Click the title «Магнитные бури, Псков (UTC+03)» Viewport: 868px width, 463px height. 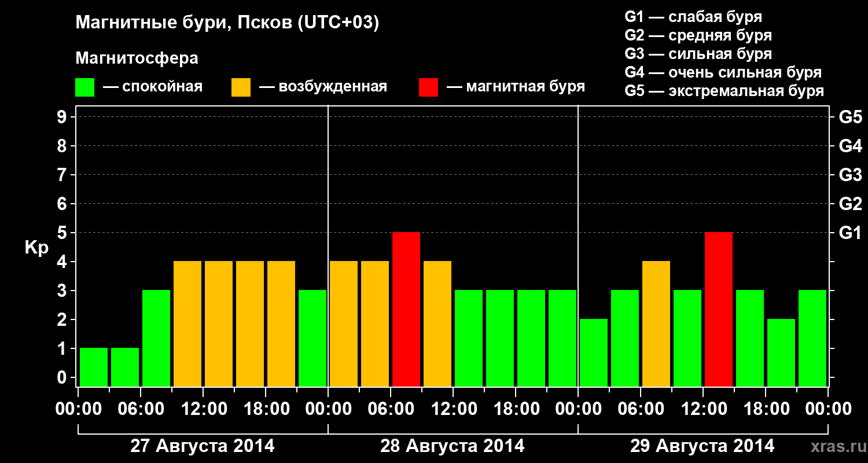227,23
